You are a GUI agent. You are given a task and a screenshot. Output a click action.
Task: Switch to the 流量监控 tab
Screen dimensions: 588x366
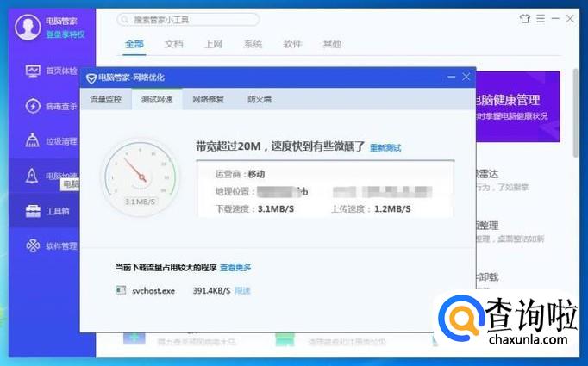106,99
